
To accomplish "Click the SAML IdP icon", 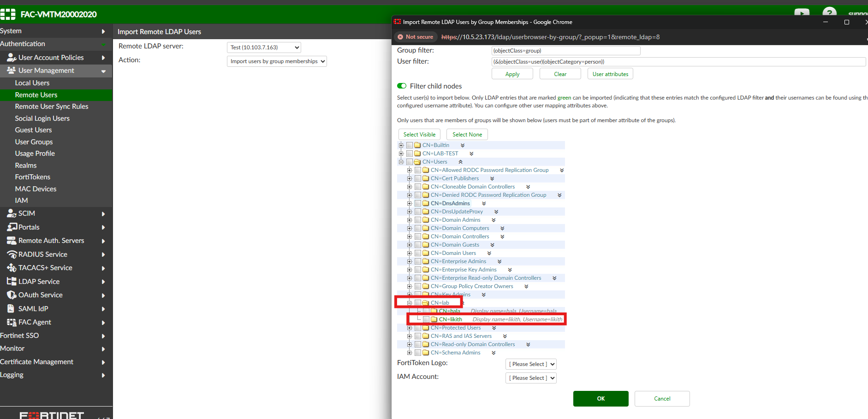I will tap(11, 309).
